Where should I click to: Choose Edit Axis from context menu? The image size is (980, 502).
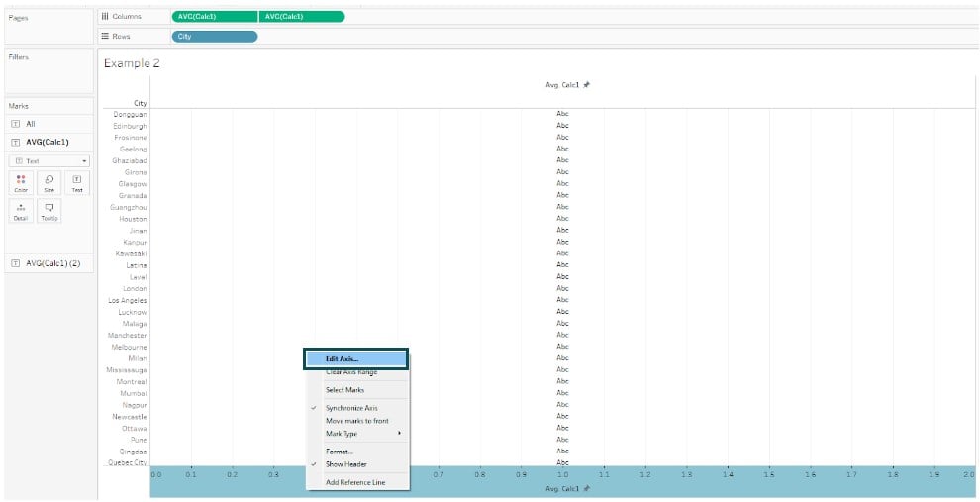click(x=356, y=359)
